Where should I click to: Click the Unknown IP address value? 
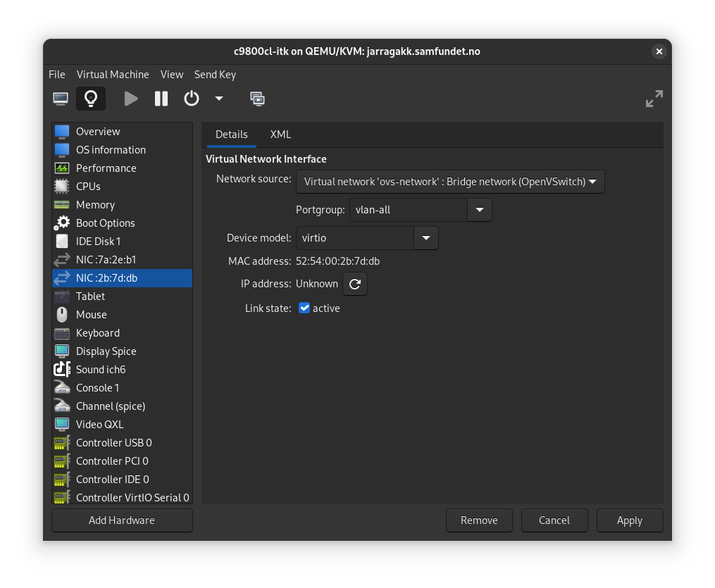click(x=317, y=284)
